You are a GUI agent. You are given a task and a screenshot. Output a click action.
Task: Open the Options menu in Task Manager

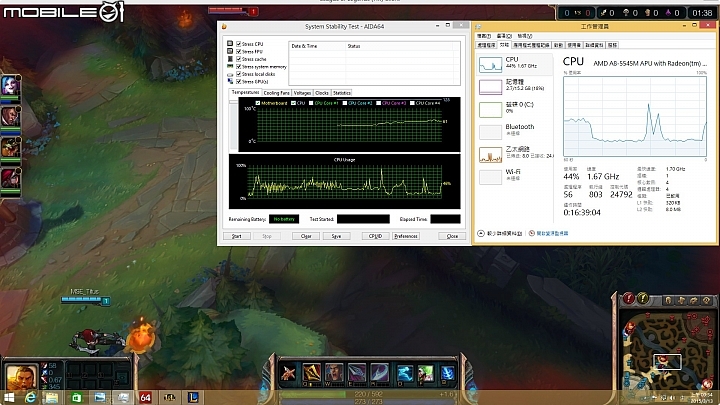[x=504, y=36]
